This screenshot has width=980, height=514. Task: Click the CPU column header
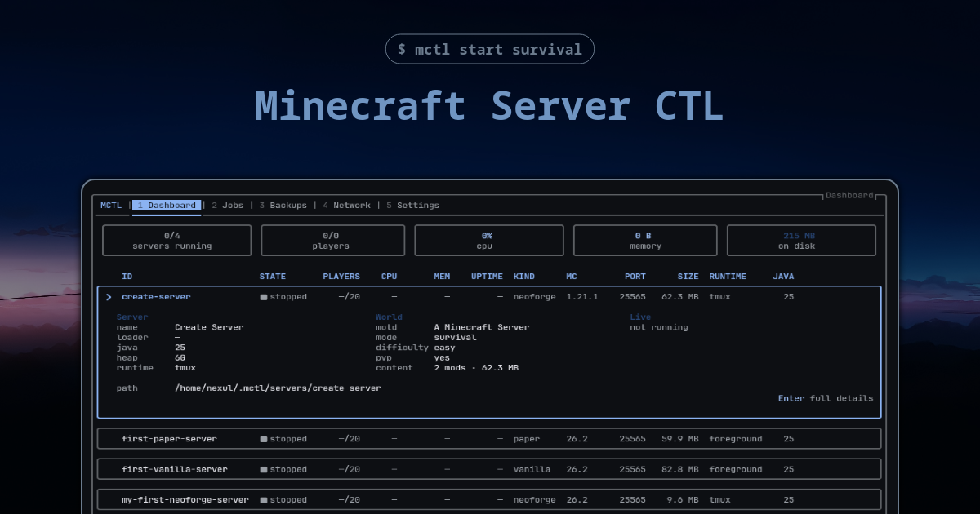(390, 277)
